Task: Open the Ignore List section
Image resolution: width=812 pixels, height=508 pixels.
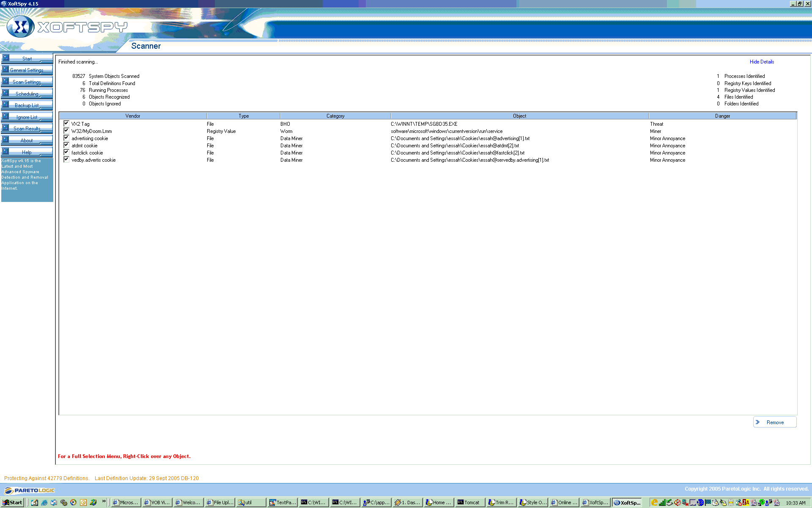Action: (x=27, y=117)
